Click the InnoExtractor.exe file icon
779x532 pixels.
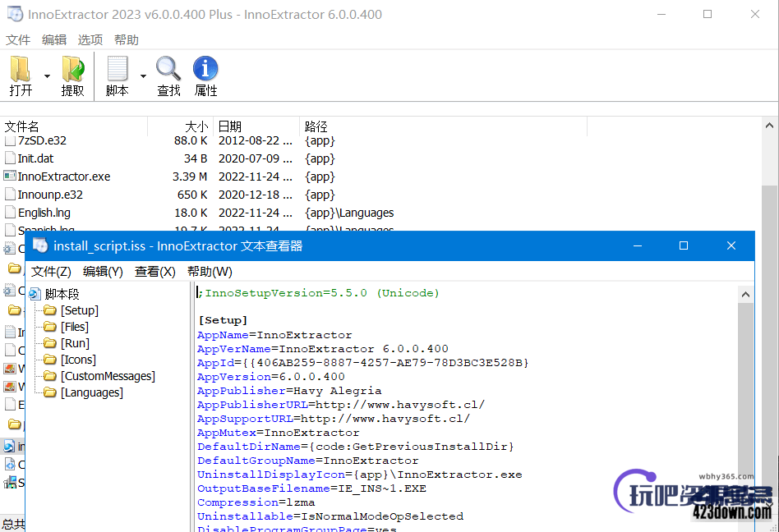tap(10, 177)
